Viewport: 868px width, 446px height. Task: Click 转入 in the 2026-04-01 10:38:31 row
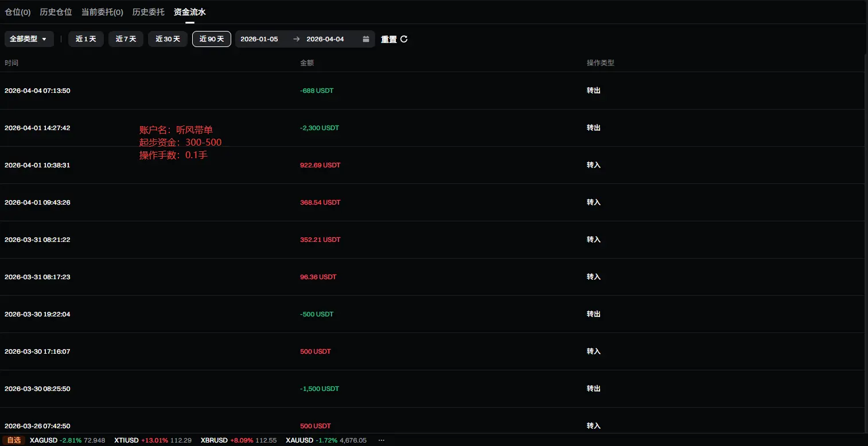(594, 165)
